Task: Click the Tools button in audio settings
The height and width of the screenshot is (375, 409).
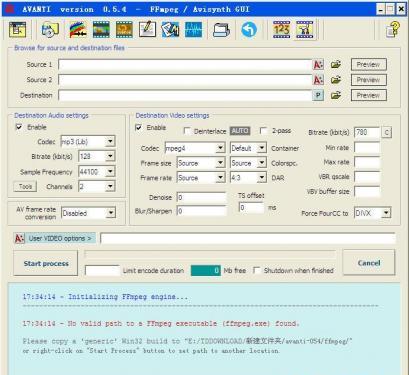Action: pos(25,186)
